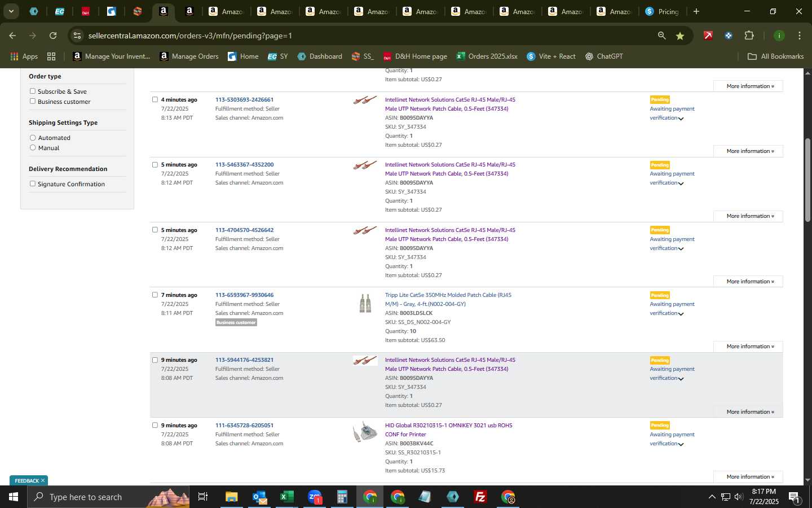Screen dimensions: 812x508
Task: Open Chrome three-dot menu
Action: 799,36
